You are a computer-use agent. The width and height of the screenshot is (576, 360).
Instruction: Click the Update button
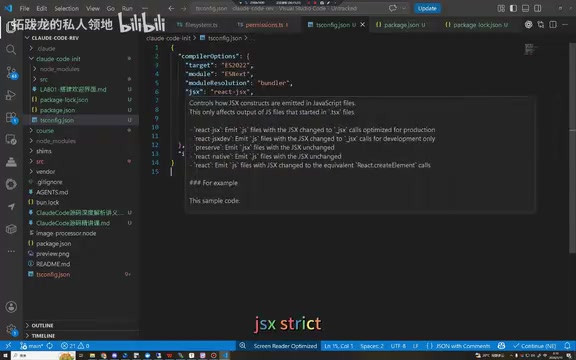(x=427, y=8)
